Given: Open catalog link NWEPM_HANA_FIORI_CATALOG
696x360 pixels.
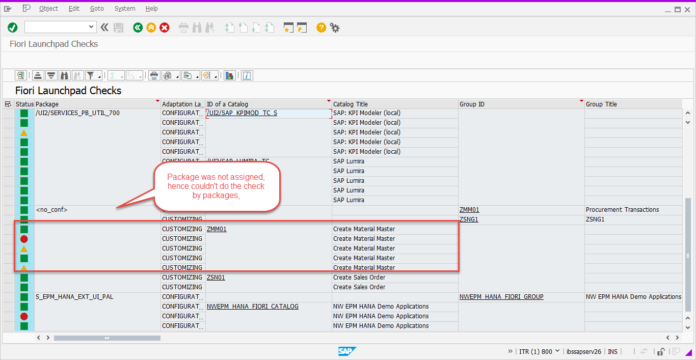Looking at the screenshot, I should click(x=253, y=306).
